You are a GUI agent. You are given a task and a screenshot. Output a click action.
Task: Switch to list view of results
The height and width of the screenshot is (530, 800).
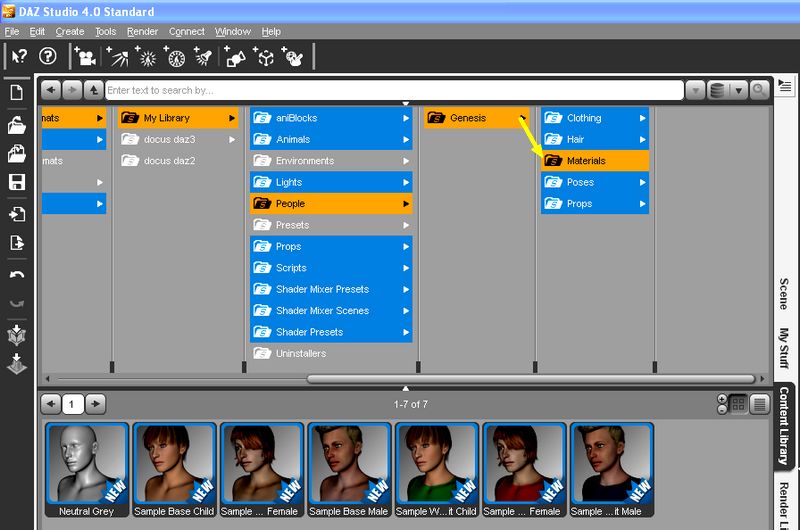[760, 405]
